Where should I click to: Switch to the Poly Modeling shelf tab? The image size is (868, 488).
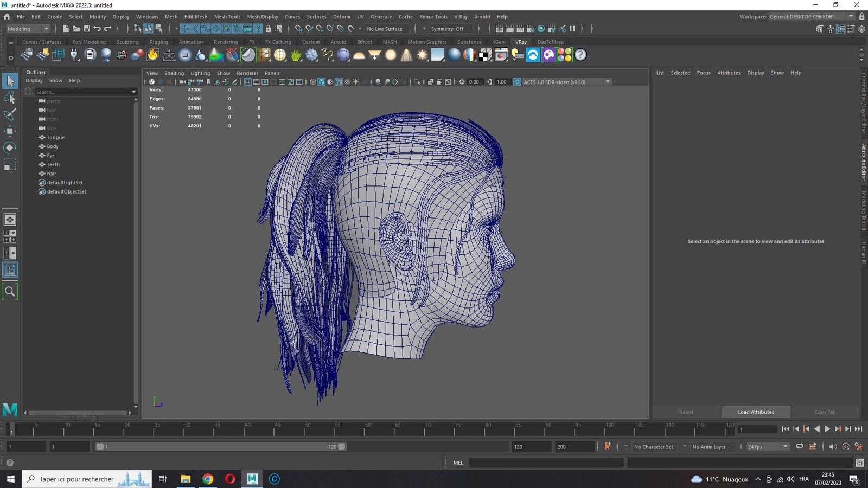(x=89, y=42)
